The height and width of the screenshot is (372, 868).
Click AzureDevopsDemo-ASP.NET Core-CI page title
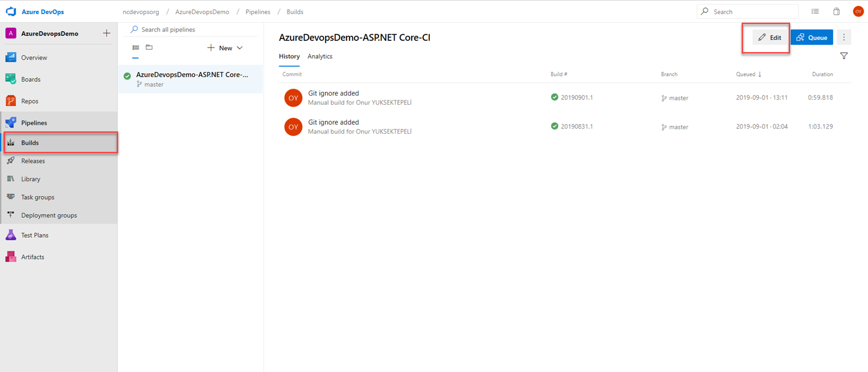pos(354,37)
